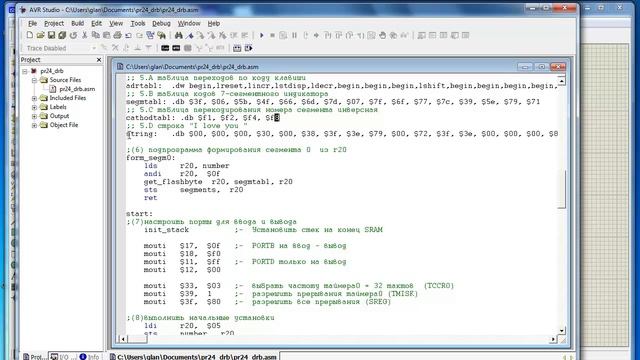Click the 'cathodtabl:' line in the editor

[x=203, y=118]
